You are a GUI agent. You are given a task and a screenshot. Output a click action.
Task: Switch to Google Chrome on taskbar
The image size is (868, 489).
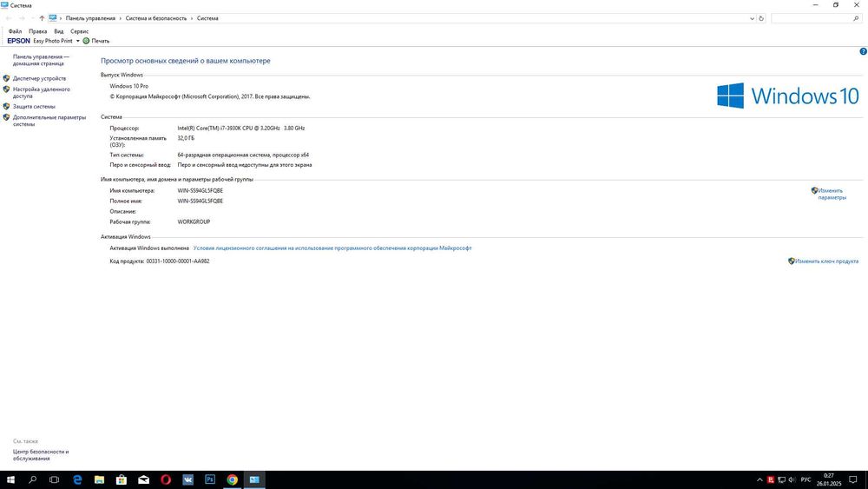pyautogui.click(x=232, y=479)
